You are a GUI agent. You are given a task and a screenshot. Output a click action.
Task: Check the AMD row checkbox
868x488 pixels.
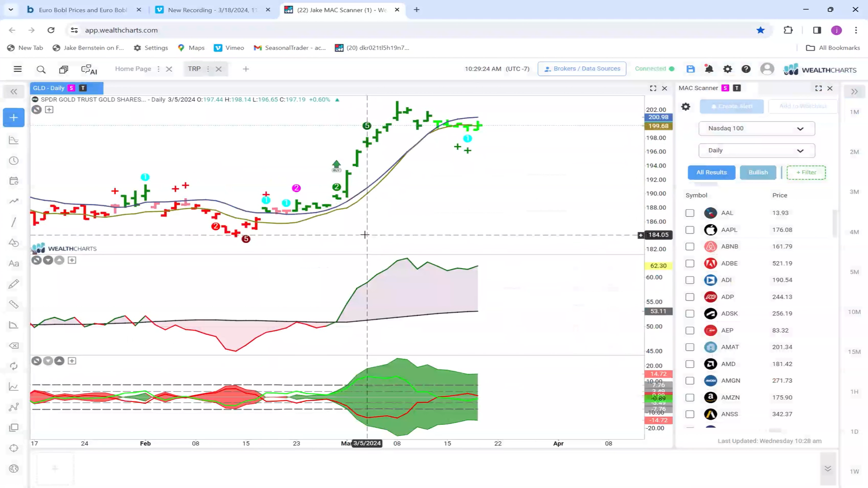pos(690,364)
